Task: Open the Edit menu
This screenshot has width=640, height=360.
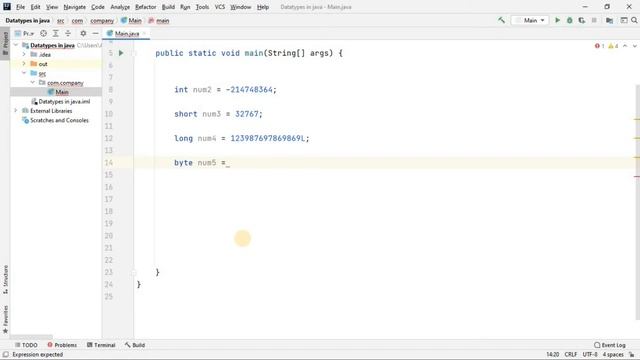Action: [36, 7]
